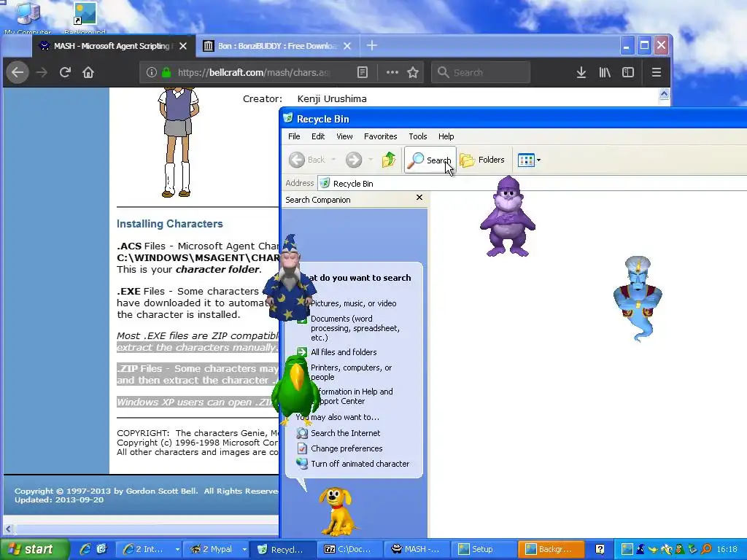Search for Pictures, music, or video
The height and width of the screenshot is (560, 747).
pyautogui.click(x=354, y=303)
